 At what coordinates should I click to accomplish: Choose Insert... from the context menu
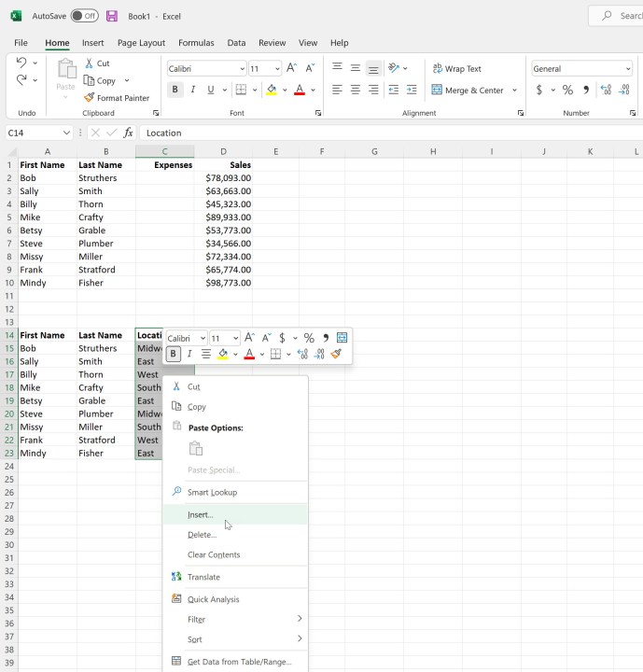(200, 514)
